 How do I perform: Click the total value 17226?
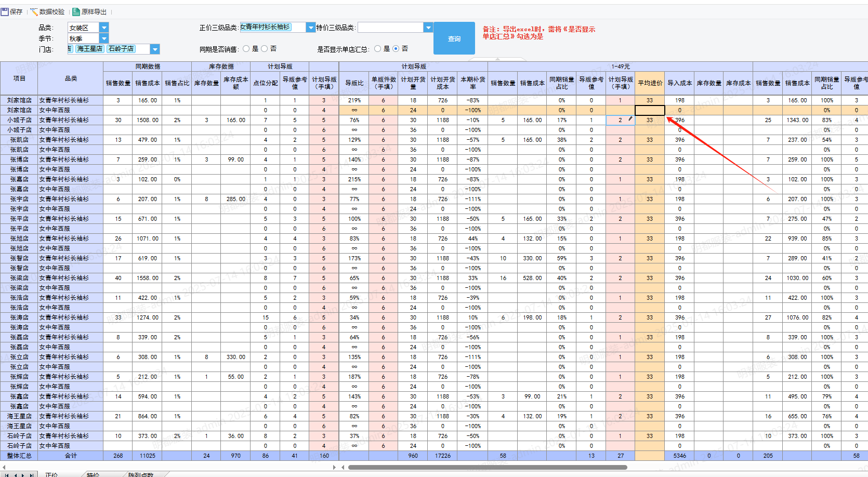pos(443,456)
